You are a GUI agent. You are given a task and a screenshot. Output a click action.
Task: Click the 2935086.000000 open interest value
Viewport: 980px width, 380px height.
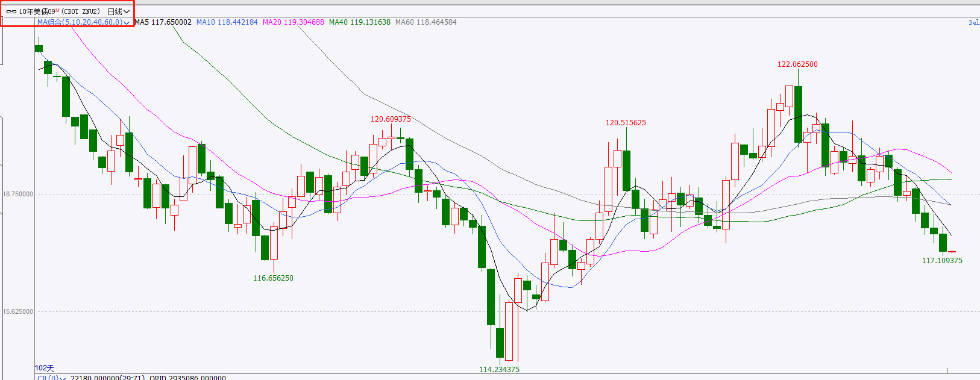click(x=197, y=378)
